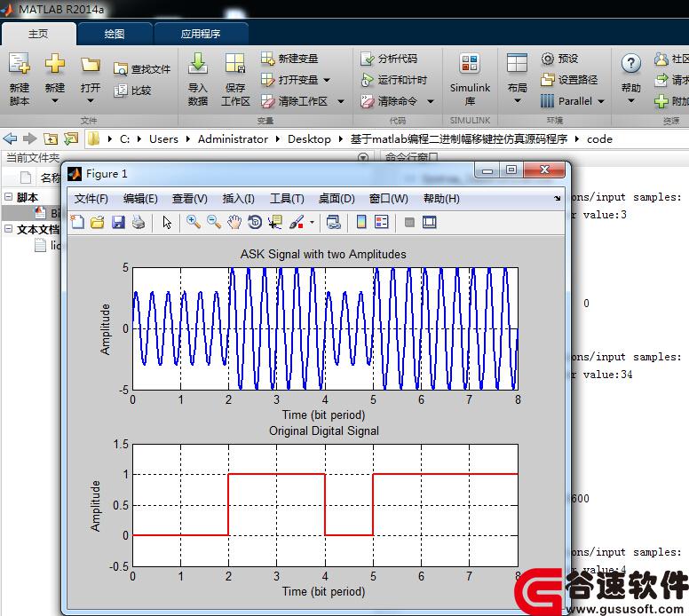Screen dimensions: 689x616
Task: Collapse the Text Documents (文本文档) group
Action: tap(8, 229)
